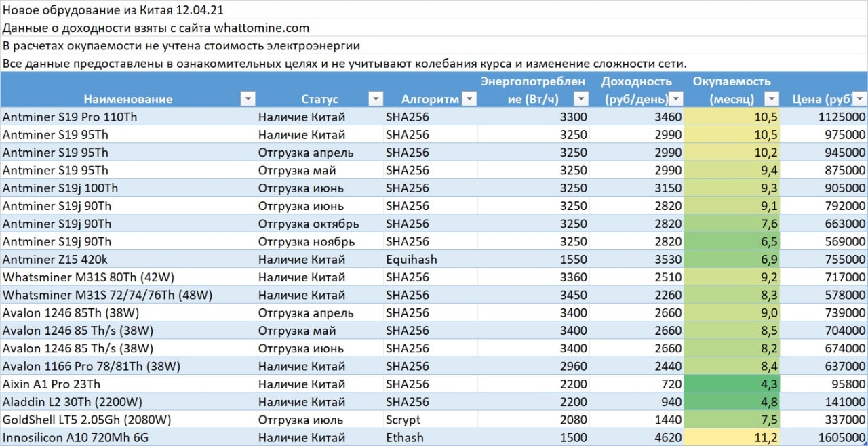
Task: Open the Статус column filter dropdown
Action: click(376, 99)
